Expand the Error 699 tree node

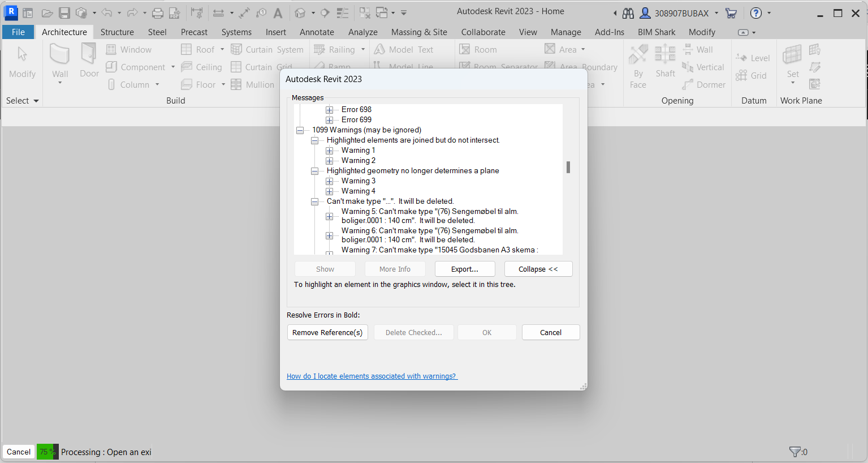(x=329, y=120)
